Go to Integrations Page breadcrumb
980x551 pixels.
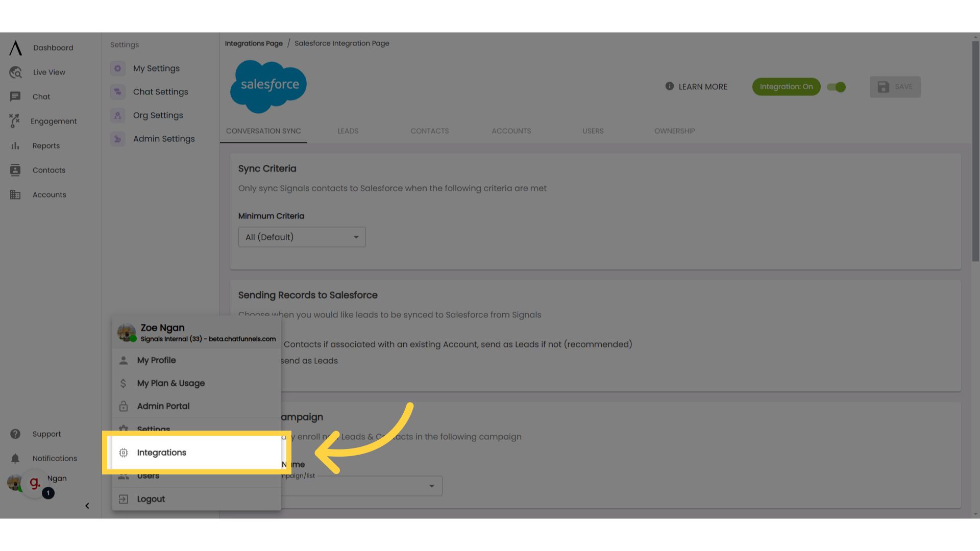(254, 43)
